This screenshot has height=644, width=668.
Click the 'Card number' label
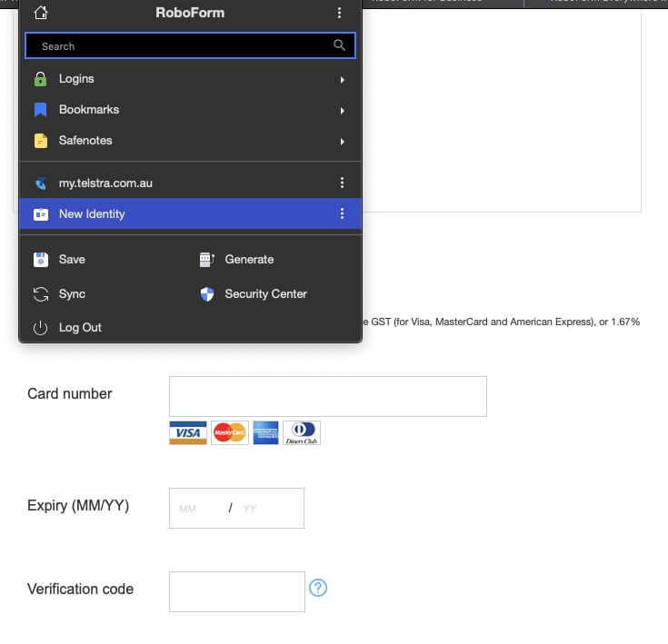point(70,393)
